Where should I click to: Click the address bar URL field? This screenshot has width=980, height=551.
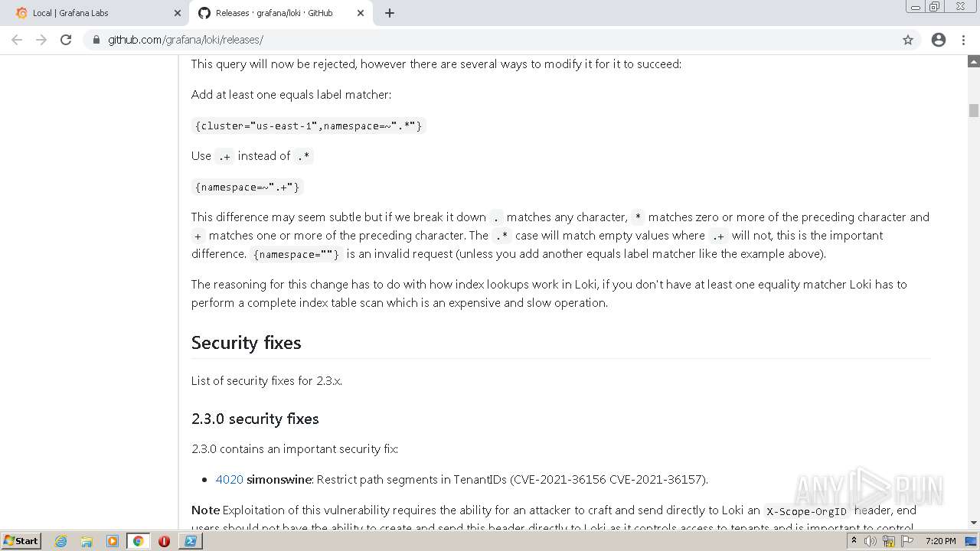click(459, 40)
